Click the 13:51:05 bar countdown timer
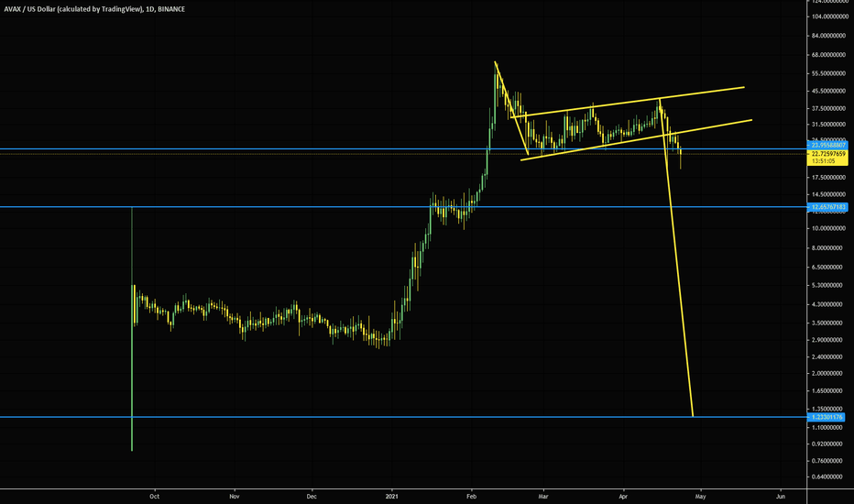Viewport: 854px width, 504px height. [x=824, y=161]
